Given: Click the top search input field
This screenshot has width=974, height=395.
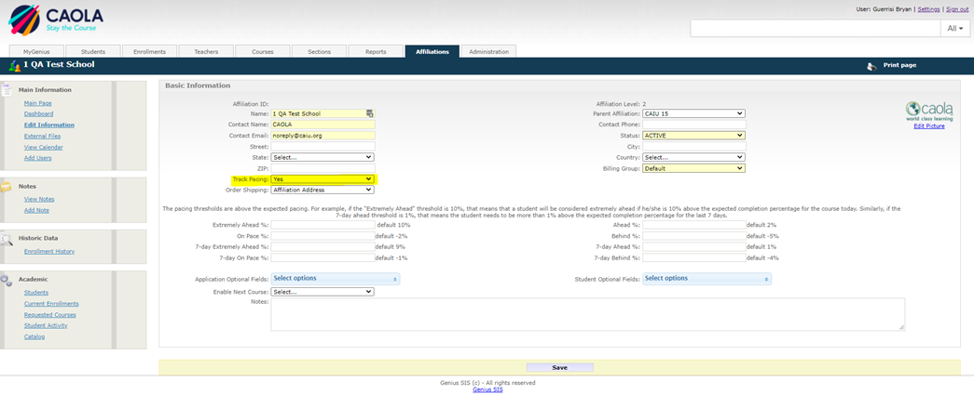Looking at the screenshot, I should click(816, 29).
